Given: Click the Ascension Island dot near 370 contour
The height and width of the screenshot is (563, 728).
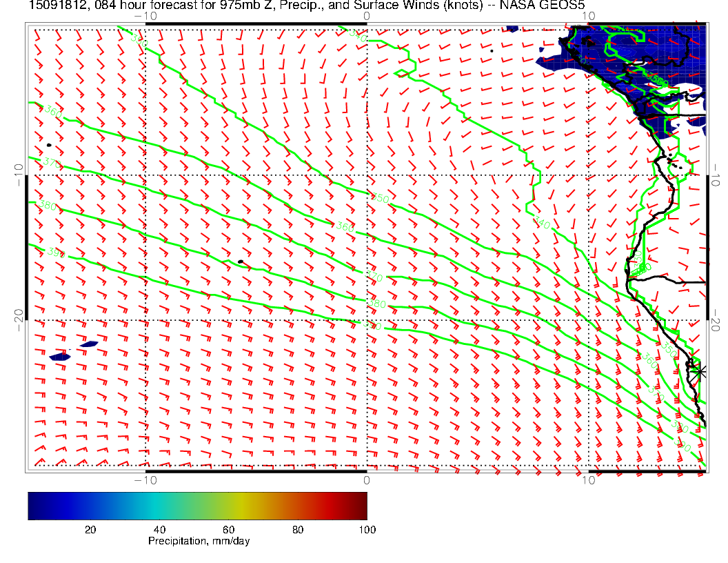Looking at the screenshot, I should (x=49, y=145).
